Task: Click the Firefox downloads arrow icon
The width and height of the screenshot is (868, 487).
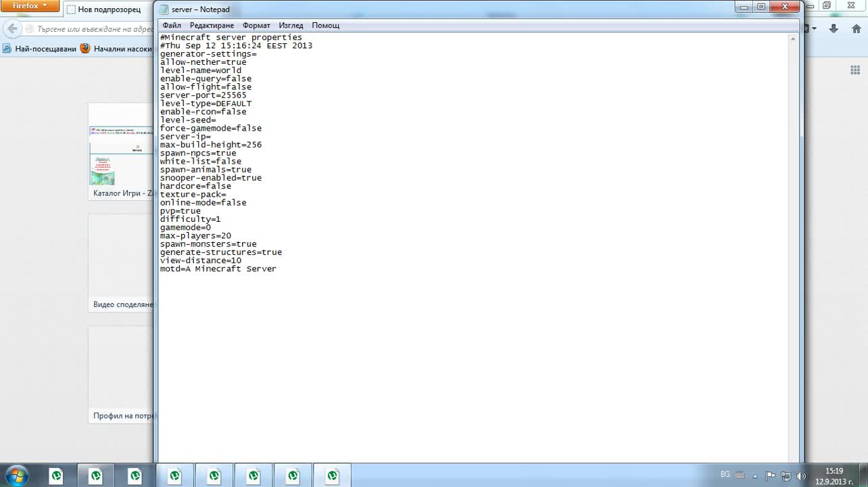Action: (x=834, y=28)
